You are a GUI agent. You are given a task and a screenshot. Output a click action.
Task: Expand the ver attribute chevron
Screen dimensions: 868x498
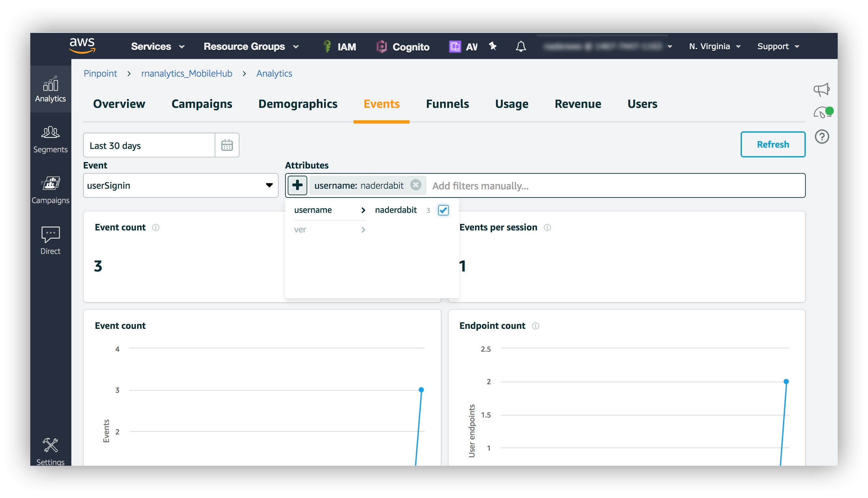click(363, 229)
